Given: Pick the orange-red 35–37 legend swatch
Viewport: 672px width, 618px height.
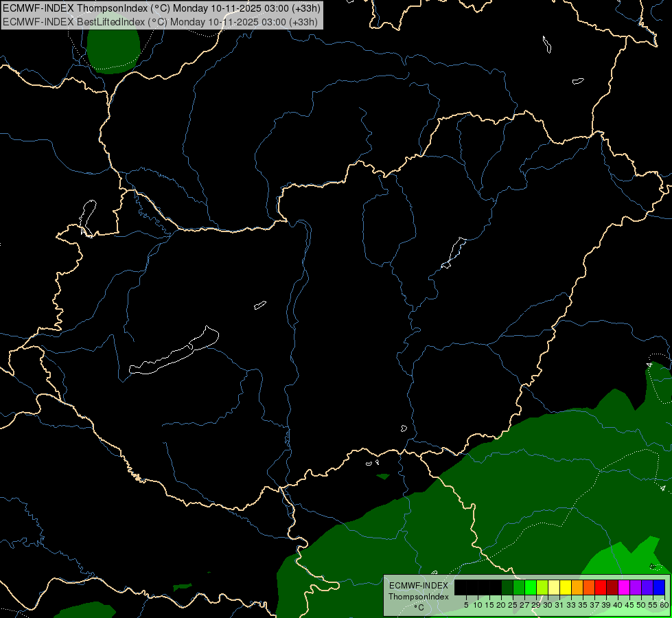Looking at the screenshot, I should pos(589,587).
